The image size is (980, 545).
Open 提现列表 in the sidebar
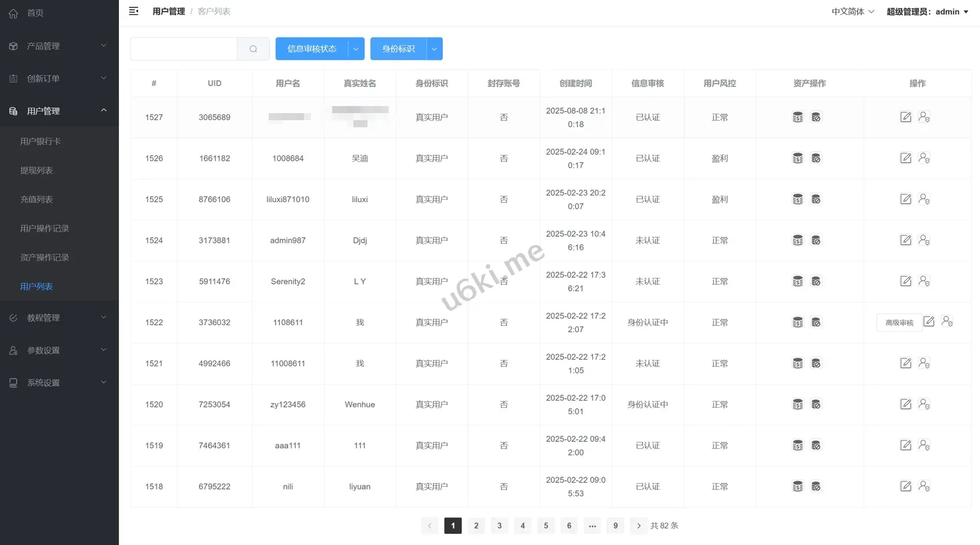(x=37, y=170)
